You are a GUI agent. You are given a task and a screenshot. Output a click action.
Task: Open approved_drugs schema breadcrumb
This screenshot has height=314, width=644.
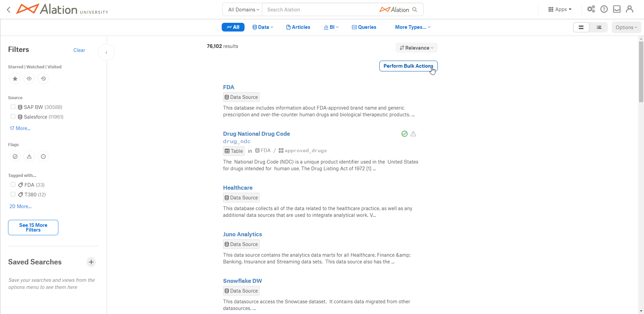pos(303,151)
